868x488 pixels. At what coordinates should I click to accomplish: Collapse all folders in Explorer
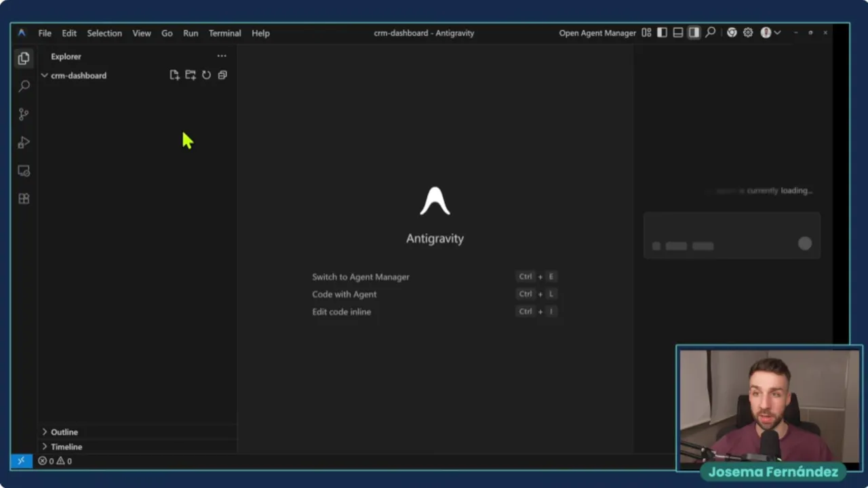pyautogui.click(x=222, y=75)
